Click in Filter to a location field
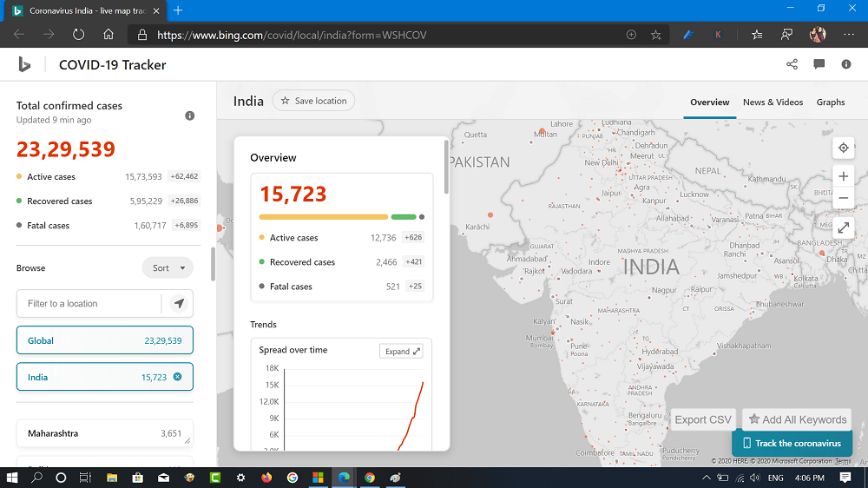 [89, 304]
